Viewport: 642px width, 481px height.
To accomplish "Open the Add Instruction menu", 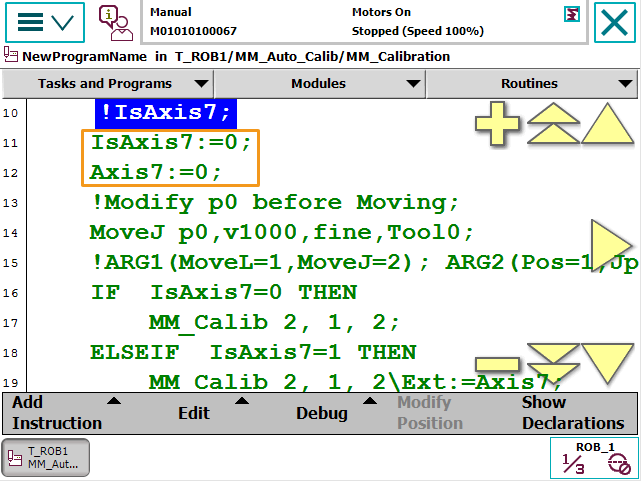I will tap(62, 412).
